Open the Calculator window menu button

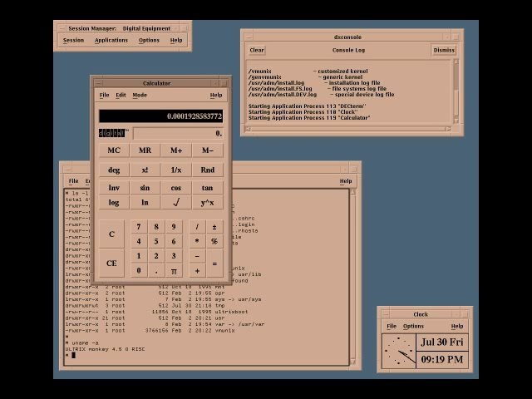coord(98,83)
